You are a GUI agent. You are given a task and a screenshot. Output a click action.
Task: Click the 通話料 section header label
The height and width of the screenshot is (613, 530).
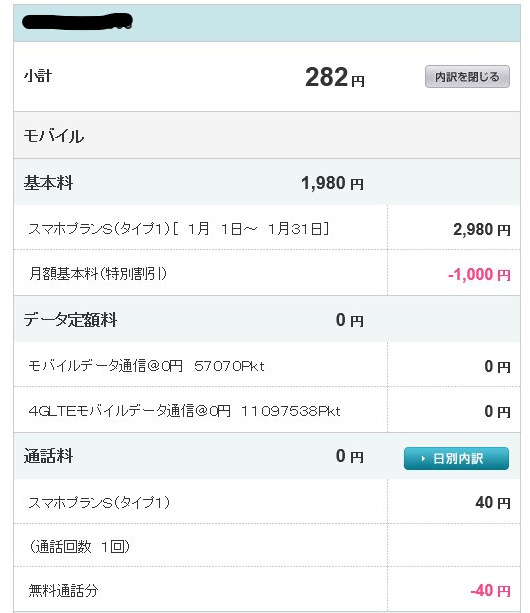tap(48, 456)
